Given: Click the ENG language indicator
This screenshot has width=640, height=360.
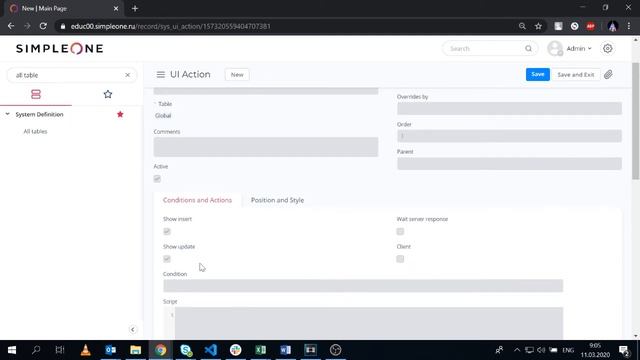Looking at the screenshot, I should [568, 350].
